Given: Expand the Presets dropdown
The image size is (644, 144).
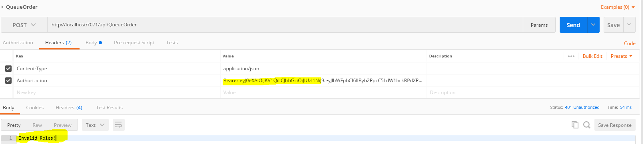Looking at the screenshot, I should click(x=621, y=56).
